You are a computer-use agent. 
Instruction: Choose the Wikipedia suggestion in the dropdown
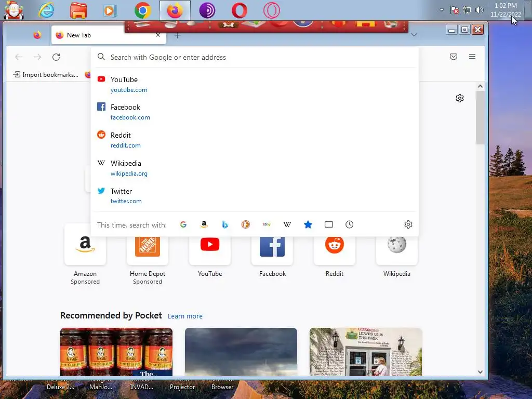(x=255, y=168)
